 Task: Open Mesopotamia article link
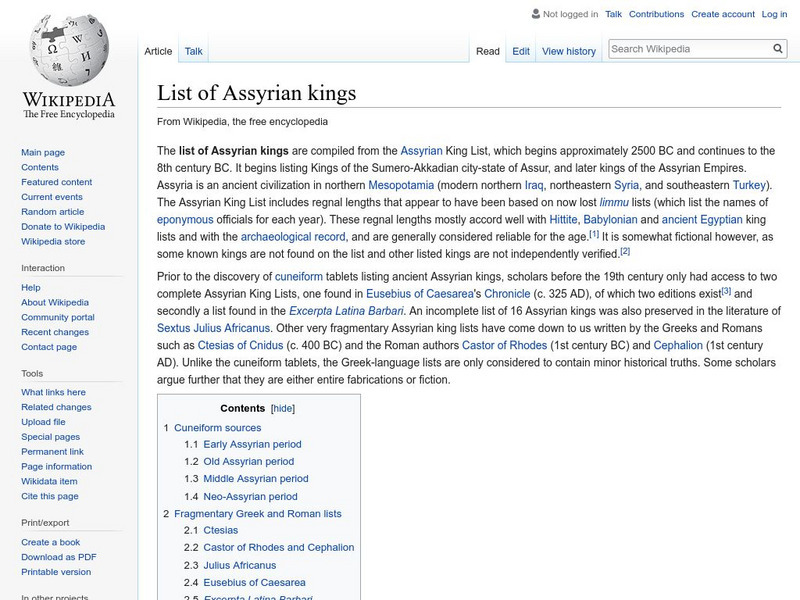coord(401,185)
